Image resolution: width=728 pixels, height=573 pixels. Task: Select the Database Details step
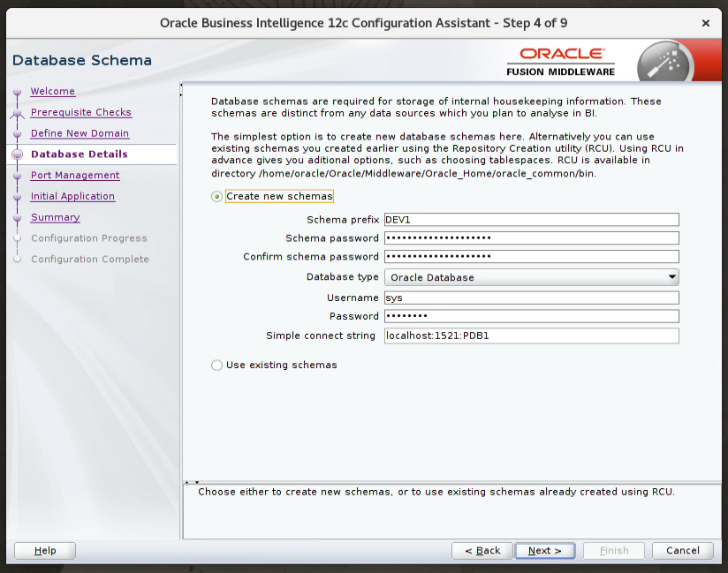click(80, 154)
